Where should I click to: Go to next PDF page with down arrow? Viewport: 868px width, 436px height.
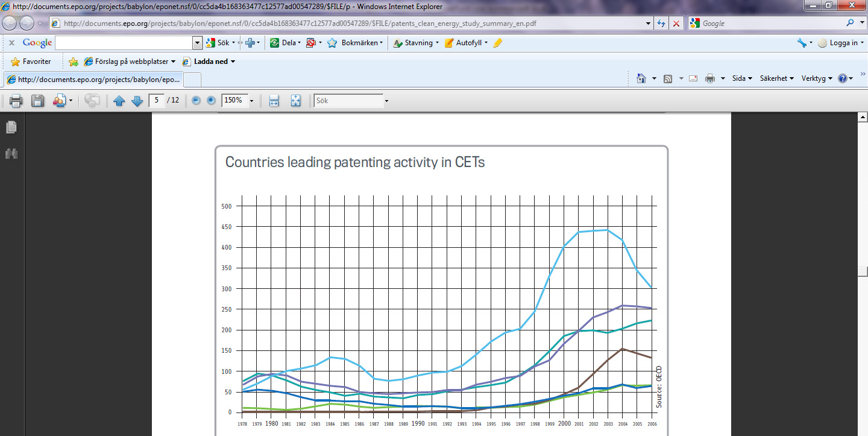pos(137,101)
